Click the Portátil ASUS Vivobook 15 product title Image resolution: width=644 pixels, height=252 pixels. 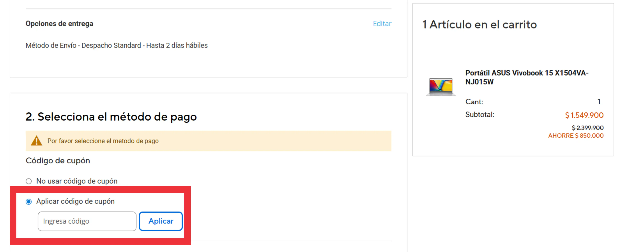[x=527, y=77]
